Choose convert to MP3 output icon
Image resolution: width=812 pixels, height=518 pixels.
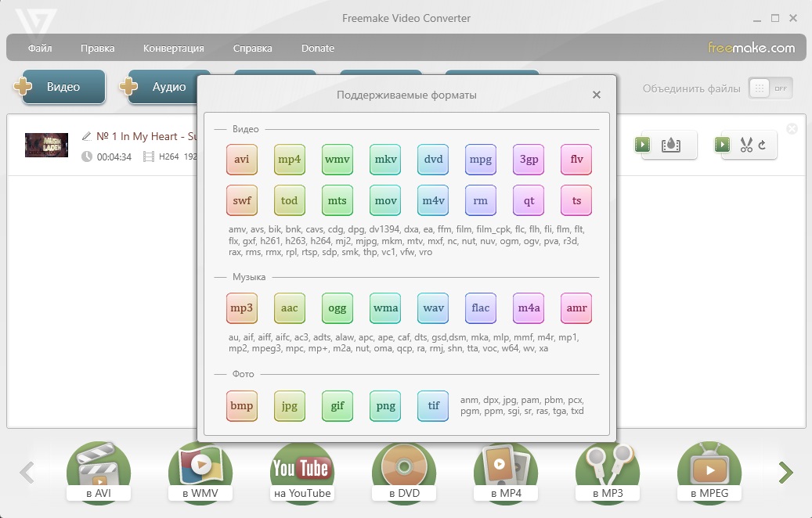608,472
